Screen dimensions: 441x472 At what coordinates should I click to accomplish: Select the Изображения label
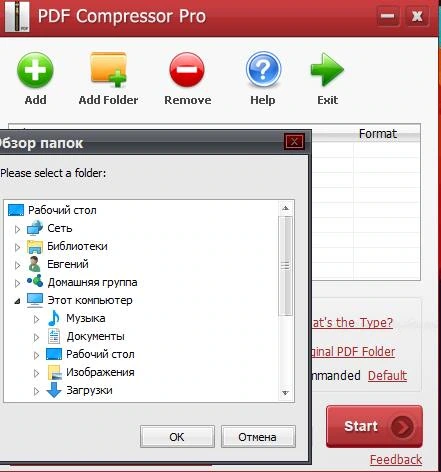point(100,372)
